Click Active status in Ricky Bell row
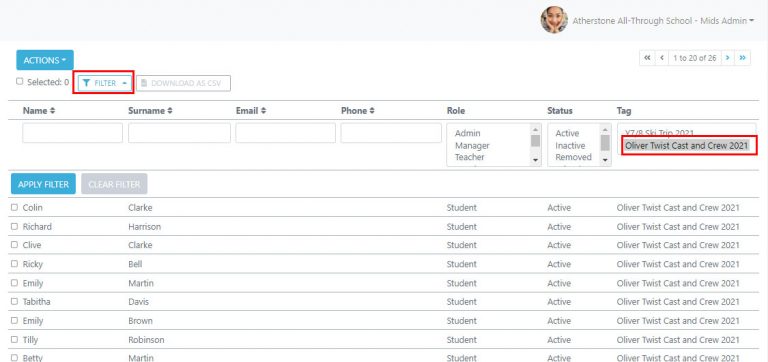768x362 pixels. [x=559, y=264]
